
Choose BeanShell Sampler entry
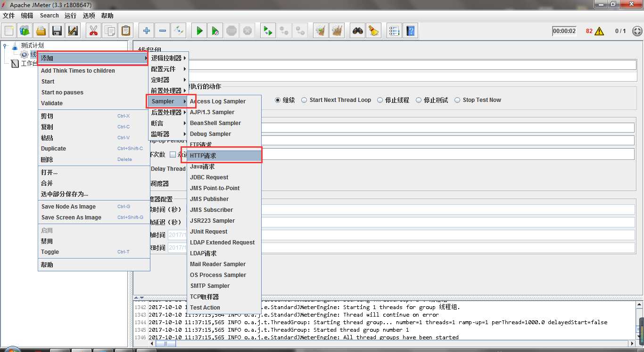pyautogui.click(x=224, y=123)
